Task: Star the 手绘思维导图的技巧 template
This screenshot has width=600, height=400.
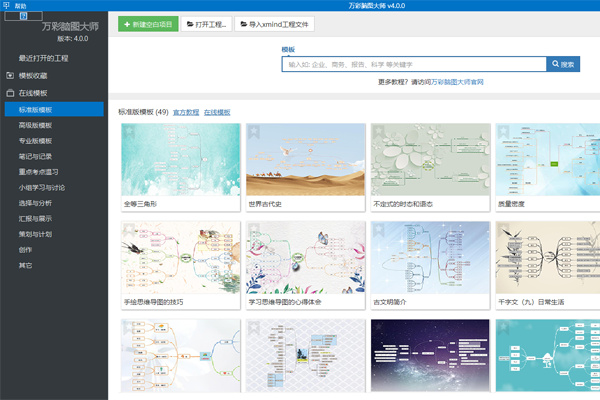Action: click(128, 229)
